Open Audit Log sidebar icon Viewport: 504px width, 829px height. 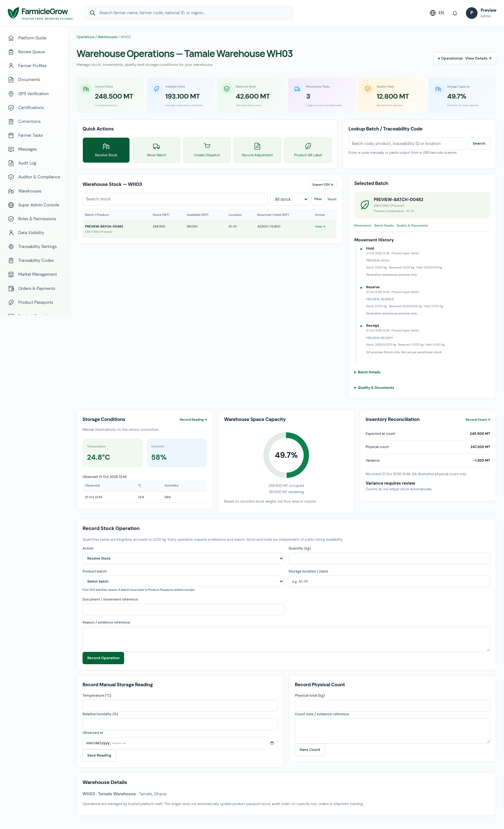11,163
